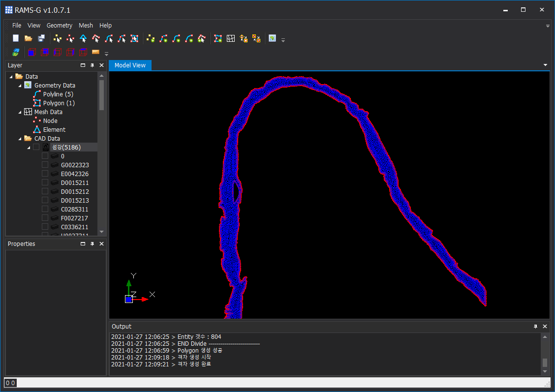Image resolution: width=555 pixels, height=392 pixels.
Task: Create a new file with the blank page icon
Action: click(x=16, y=38)
